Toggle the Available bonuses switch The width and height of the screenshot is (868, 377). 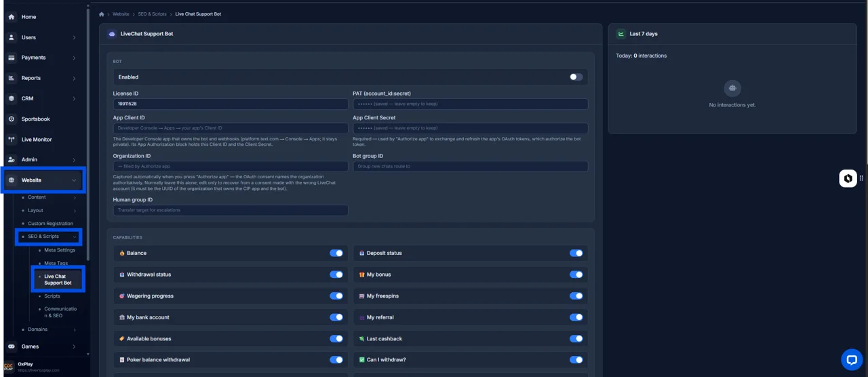(x=336, y=338)
